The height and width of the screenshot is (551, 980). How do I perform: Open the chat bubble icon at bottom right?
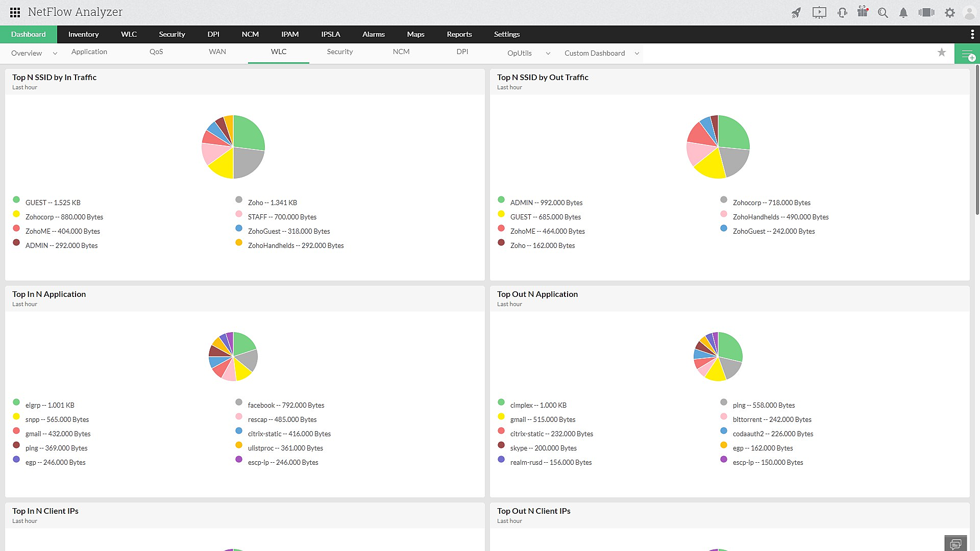click(x=955, y=544)
